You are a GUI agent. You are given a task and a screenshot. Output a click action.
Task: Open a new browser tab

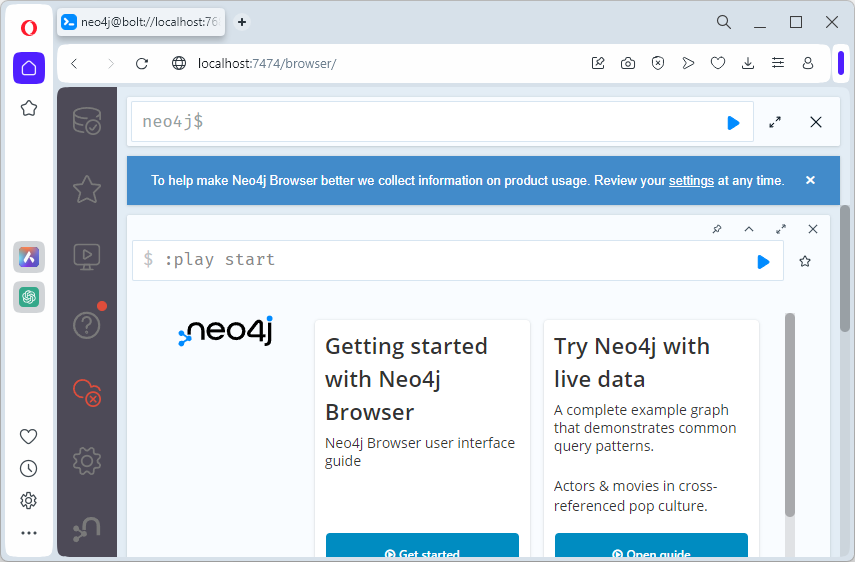click(x=242, y=22)
